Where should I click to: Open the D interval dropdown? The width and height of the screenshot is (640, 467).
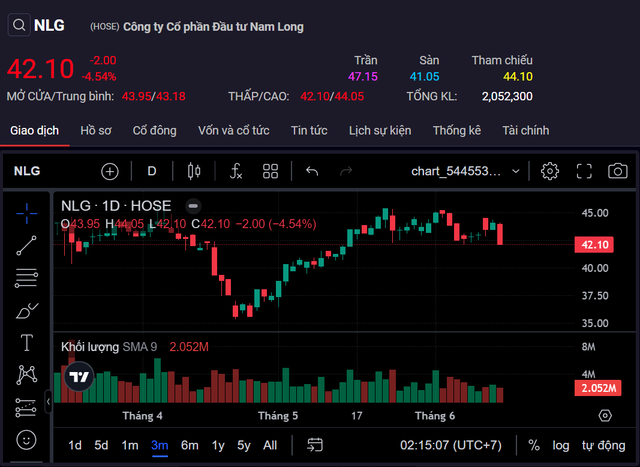[x=152, y=171]
